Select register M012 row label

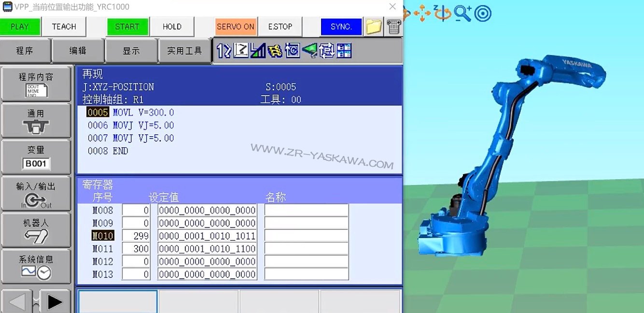[x=103, y=261]
